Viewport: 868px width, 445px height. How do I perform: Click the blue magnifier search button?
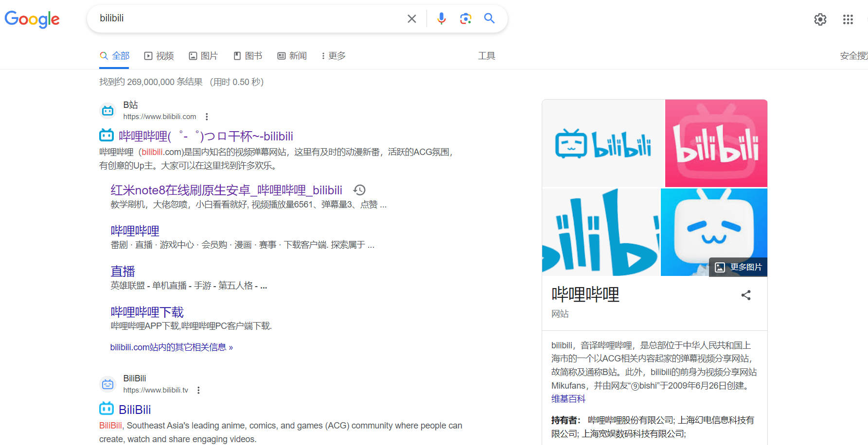click(x=489, y=18)
